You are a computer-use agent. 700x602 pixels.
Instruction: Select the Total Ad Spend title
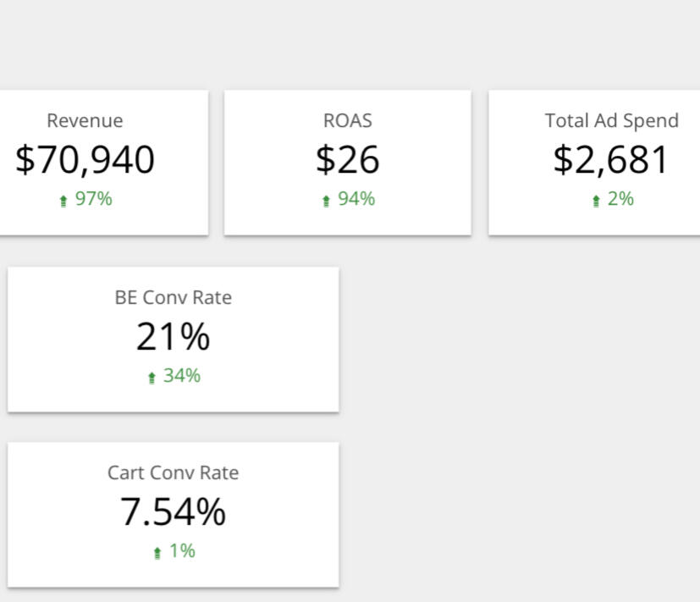[x=611, y=120]
